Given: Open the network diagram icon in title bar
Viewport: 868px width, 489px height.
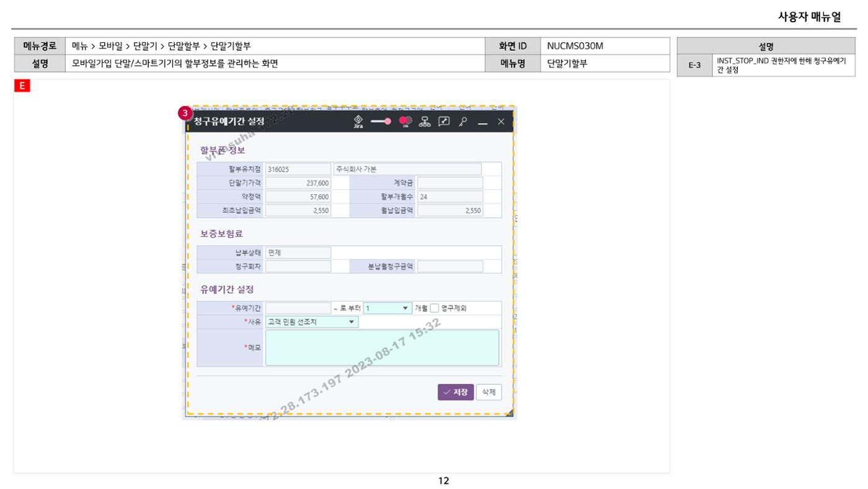Looking at the screenshot, I should [x=425, y=122].
